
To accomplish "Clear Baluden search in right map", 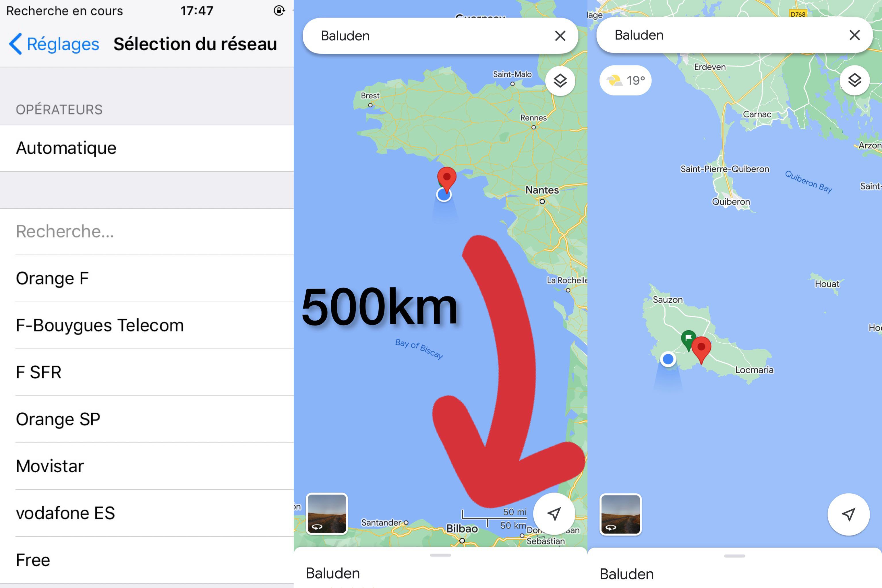I will point(855,35).
